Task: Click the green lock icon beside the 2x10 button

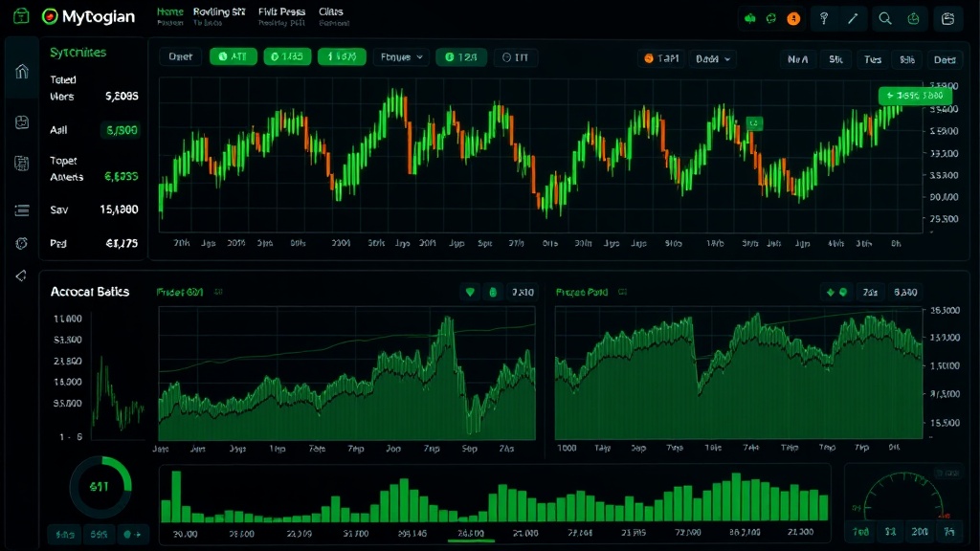Action: tap(493, 292)
